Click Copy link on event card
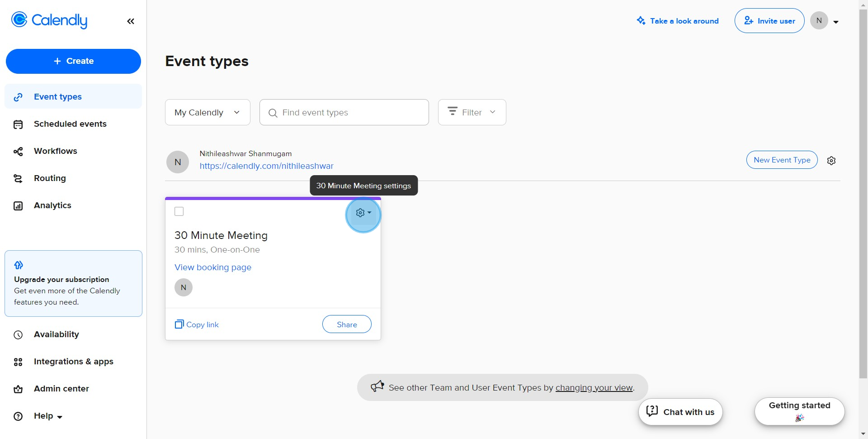868x439 pixels. coord(197,324)
